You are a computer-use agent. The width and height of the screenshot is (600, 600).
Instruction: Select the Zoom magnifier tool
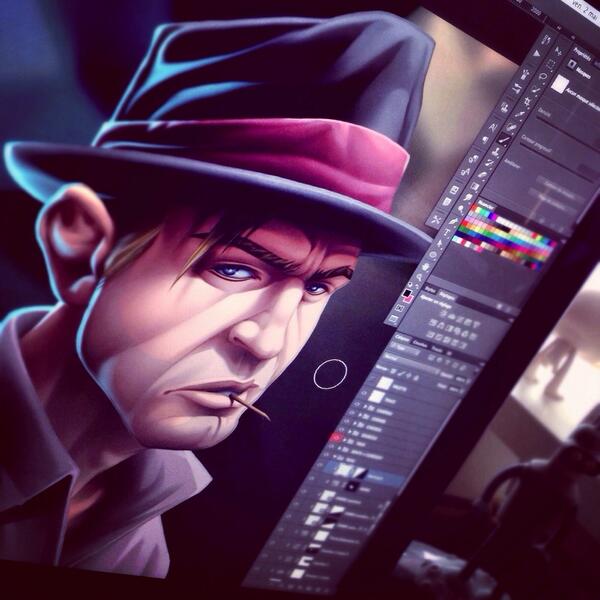click(419, 277)
